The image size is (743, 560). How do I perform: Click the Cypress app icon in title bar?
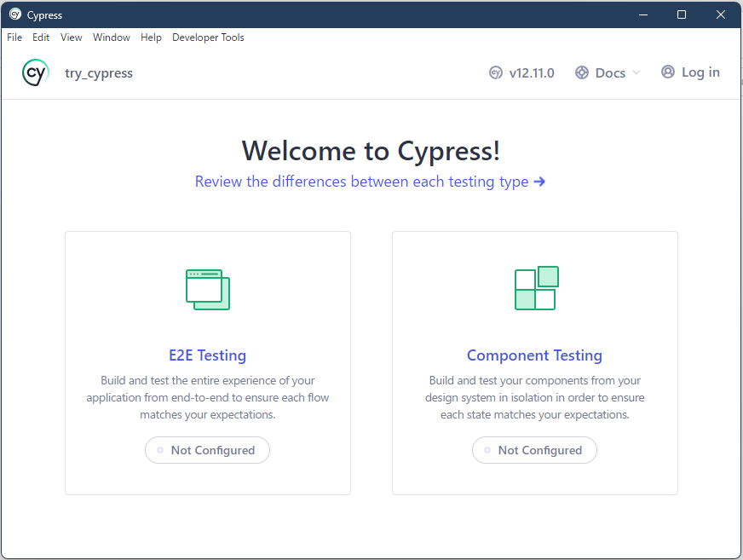(15, 14)
